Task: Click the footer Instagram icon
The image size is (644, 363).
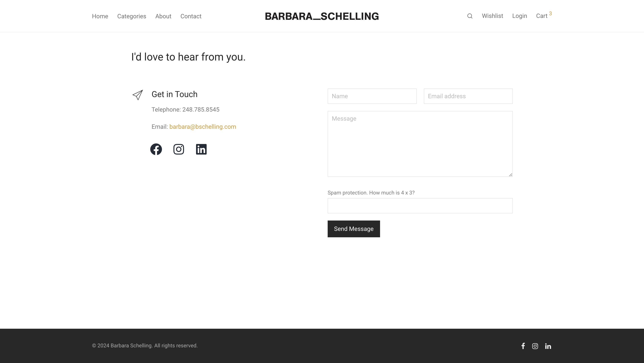Action: 535,346
